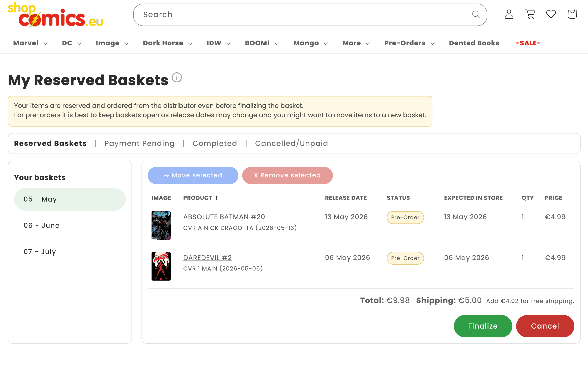Switch to the Cancelled/Unpaid tab
Image resolution: width=588 pixels, height=383 pixels.
[291, 144]
